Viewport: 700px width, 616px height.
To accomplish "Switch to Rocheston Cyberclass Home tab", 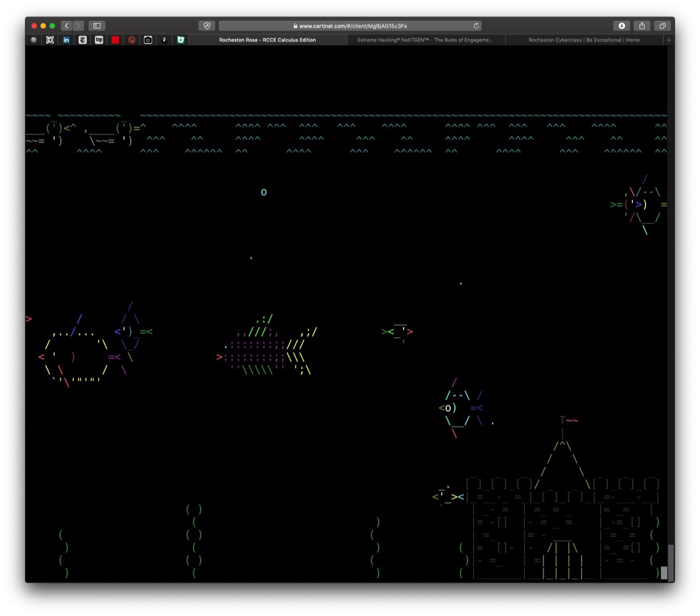I will (584, 40).
